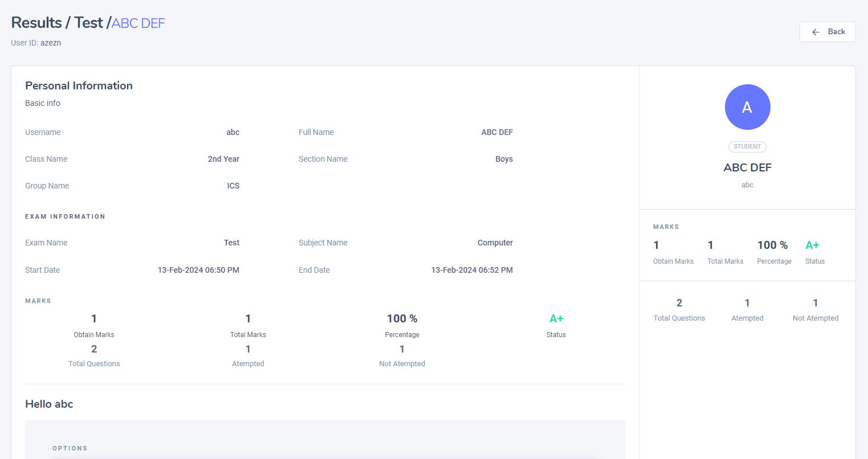Click the Not Atempted count in sidebar
The width and height of the screenshot is (868, 459).
coord(815,302)
